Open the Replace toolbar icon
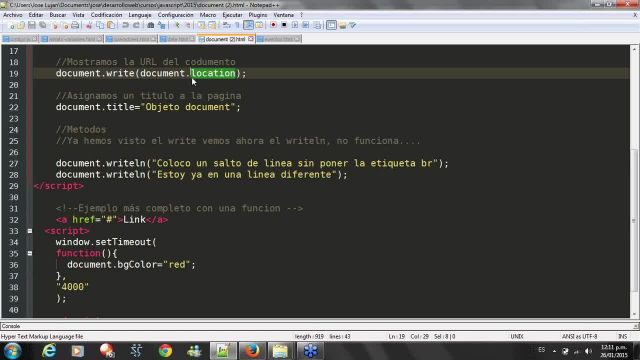Image resolution: width=640 pixels, height=360 pixels. pyautogui.click(x=162, y=25)
